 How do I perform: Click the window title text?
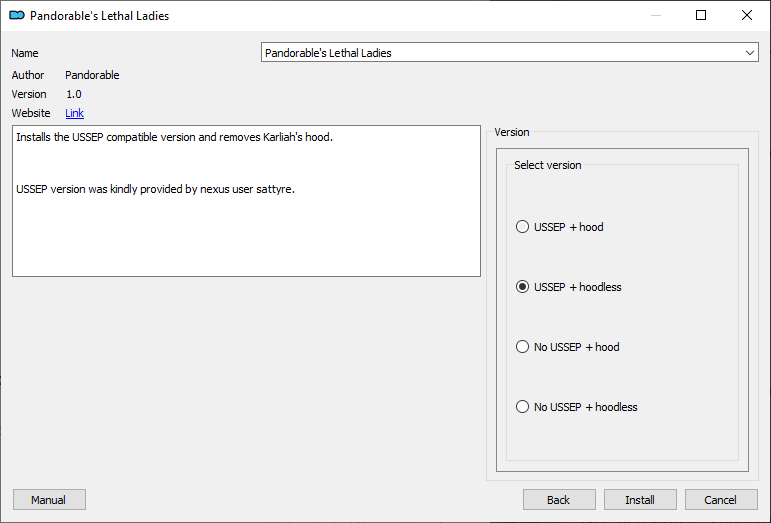(99, 16)
